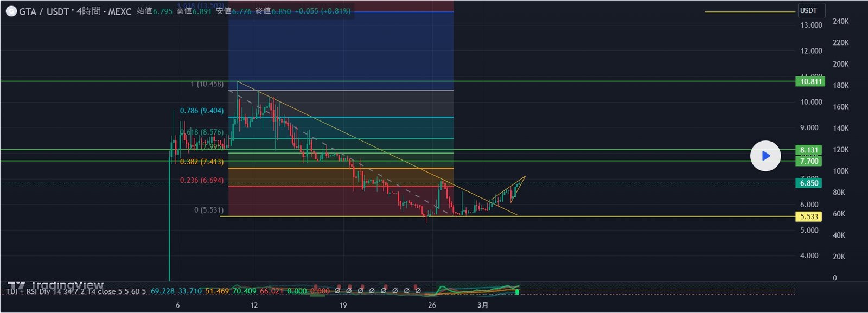Select the GTA / USDT symbol title
Screen dimensions: 868x313
pyautogui.click(x=44, y=11)
